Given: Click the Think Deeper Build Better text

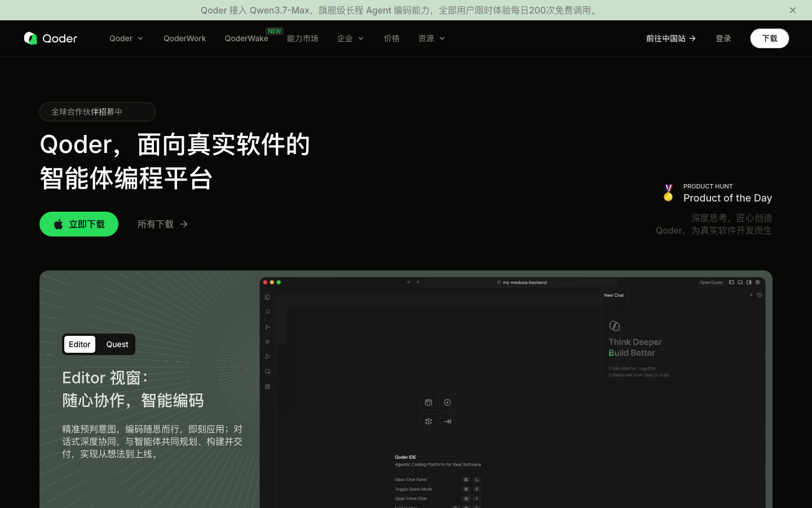Looking at the screenshot, I should click(636, 347).
